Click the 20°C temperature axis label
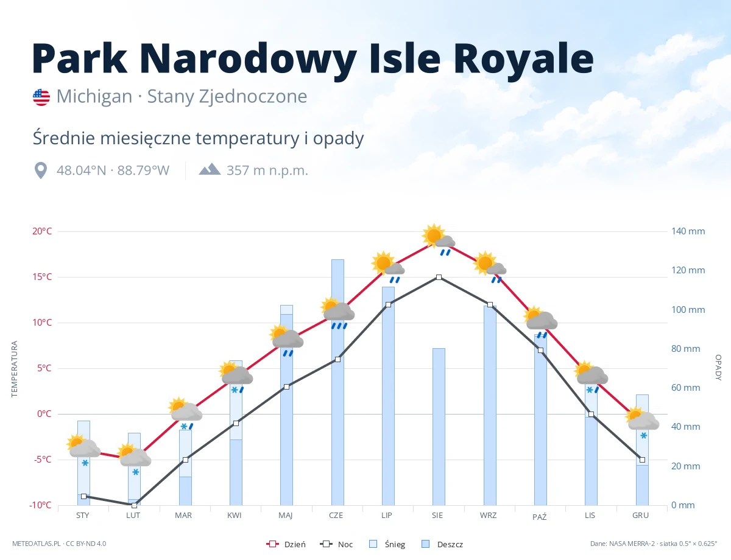 (x=42, y=231)
